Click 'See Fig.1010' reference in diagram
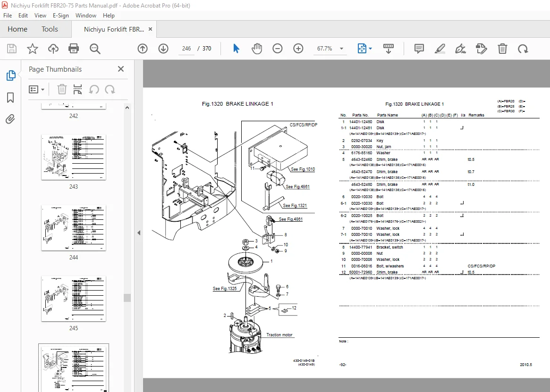The width and height of the screenshot is (550, 392). click(303, 169)
